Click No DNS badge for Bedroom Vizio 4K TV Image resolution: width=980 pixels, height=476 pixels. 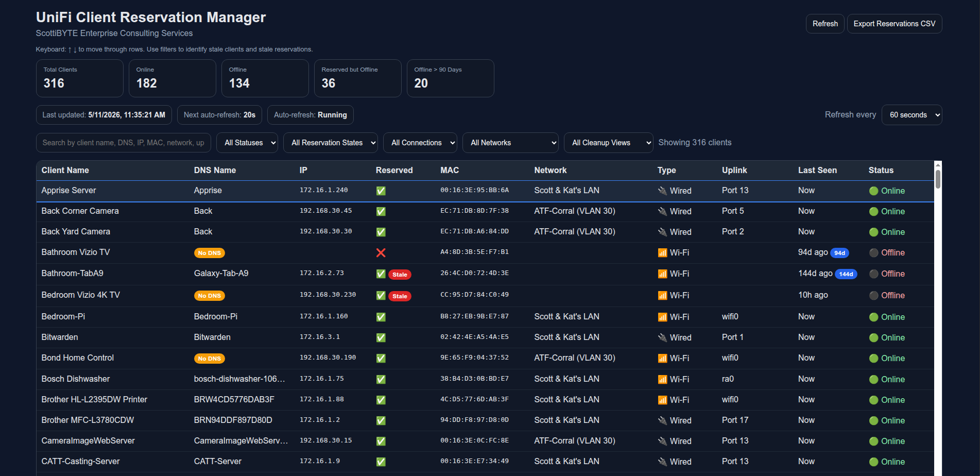coord(209,296)
